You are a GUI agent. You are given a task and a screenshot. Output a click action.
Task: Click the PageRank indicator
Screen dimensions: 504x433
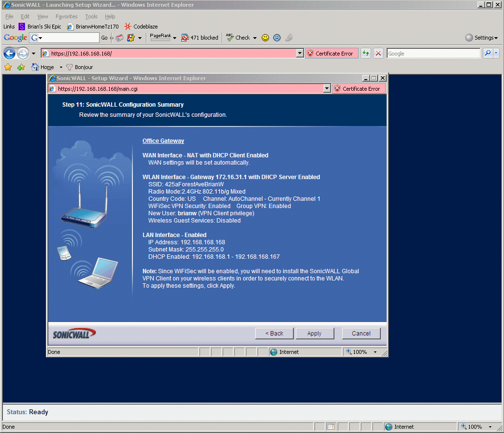[x=160, y=37]
